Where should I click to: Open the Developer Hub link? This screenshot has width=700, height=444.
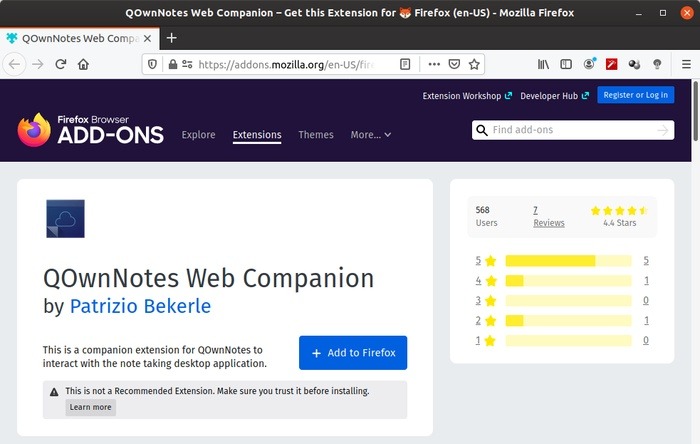click(x=554, y=96)
